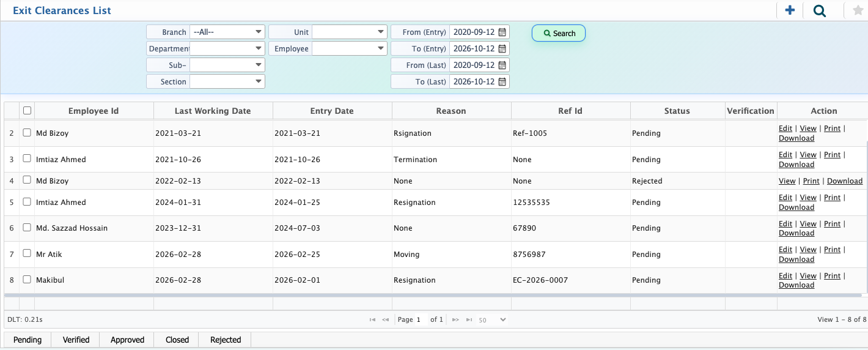Click Print for Mr Atik row
This screenshot has width=868, height=350.
tap(832, 250)
